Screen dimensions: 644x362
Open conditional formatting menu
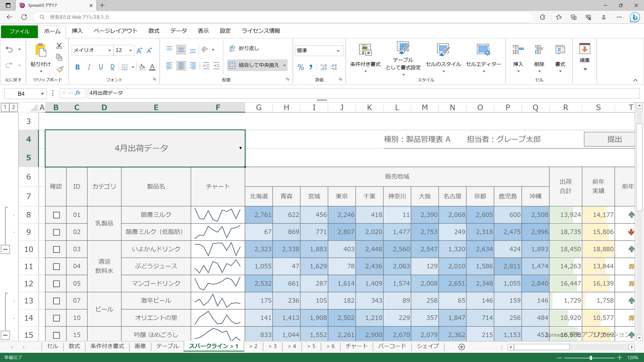tap(365, 58)
